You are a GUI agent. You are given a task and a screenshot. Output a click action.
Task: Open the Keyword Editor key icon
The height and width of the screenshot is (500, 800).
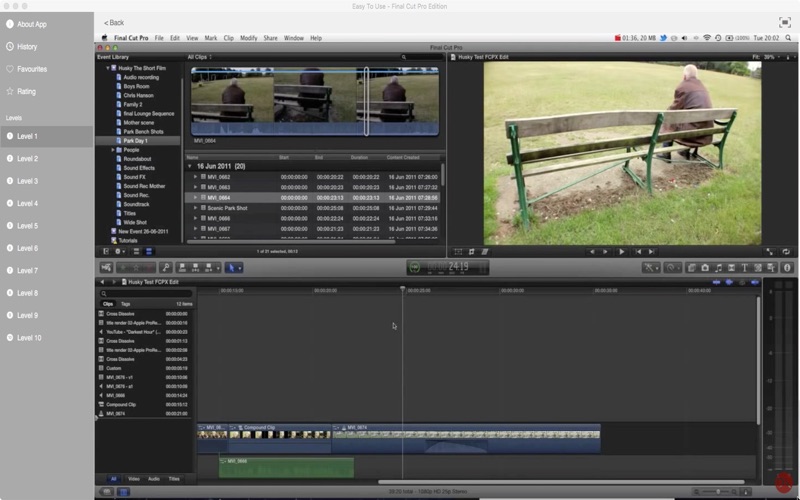(165, 267)
